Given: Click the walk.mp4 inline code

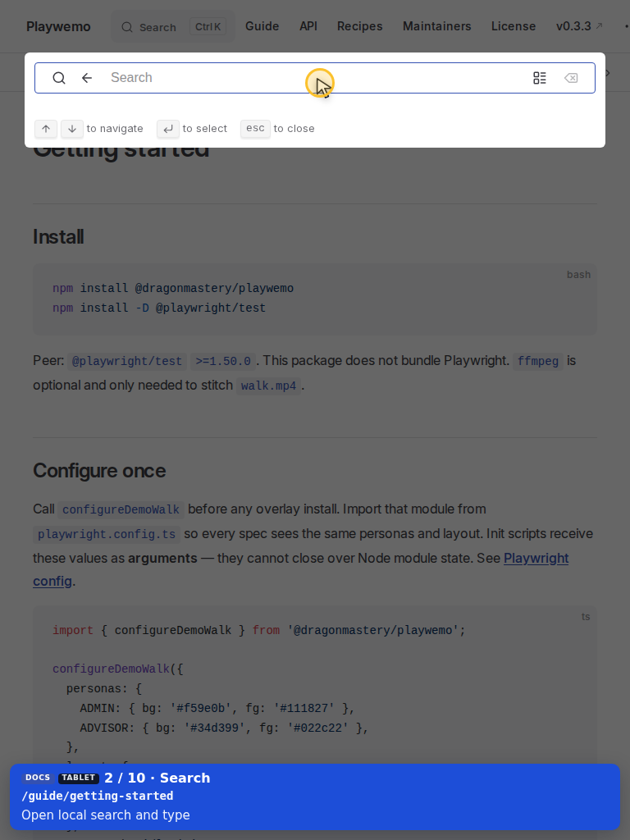Looking at the screenshot, I should coord(268,386).
